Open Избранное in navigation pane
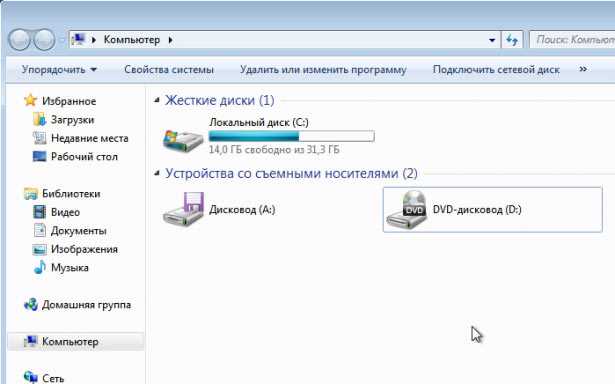Viewport: 615px width, 384px height. coord(69,101)
